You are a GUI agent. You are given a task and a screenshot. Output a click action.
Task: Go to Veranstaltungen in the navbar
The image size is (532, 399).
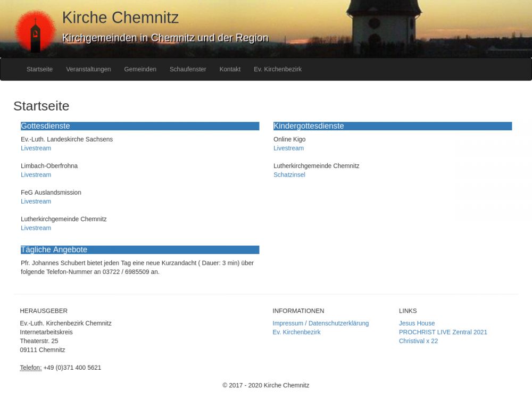pyautogui.click(x=88, y=69)
